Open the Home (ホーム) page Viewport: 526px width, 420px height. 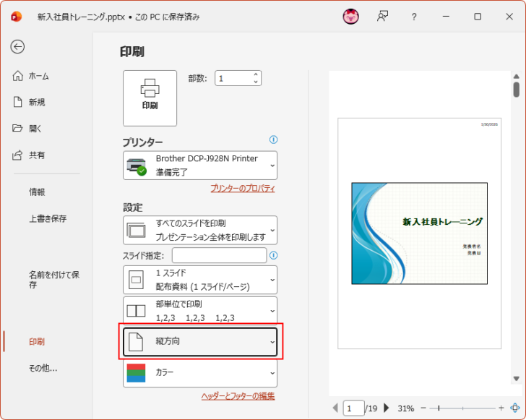pyautogui.click(x=30, y=76)
